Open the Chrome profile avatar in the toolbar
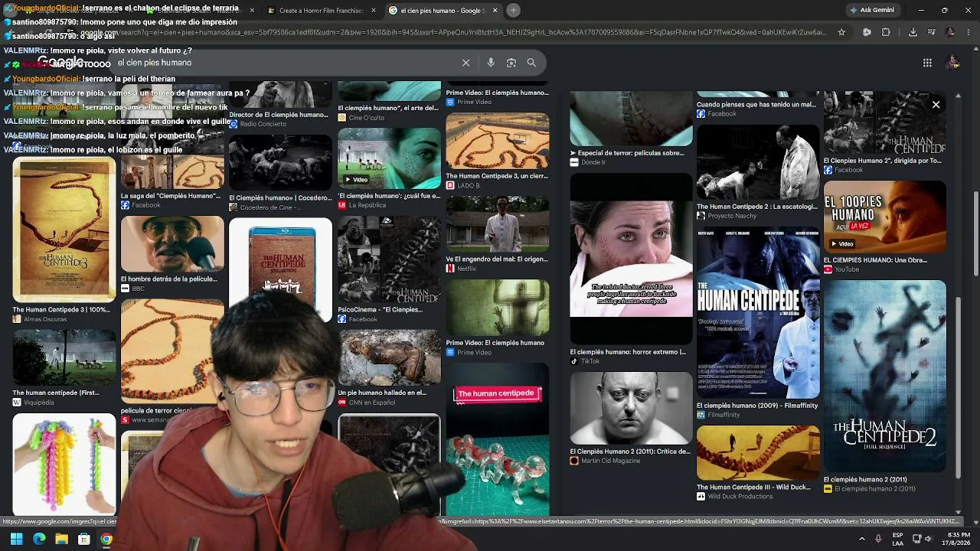 [950, 32]
